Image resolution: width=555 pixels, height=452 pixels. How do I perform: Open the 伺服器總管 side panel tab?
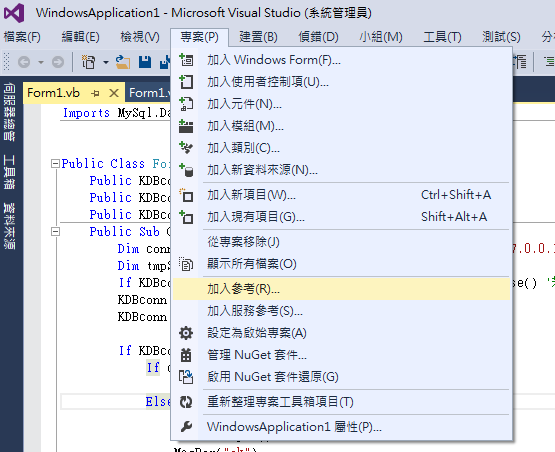[9, 111]
